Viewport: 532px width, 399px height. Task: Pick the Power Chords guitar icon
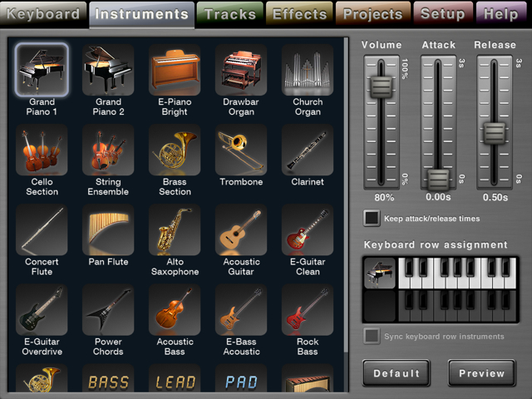click(x=108, y=310)
